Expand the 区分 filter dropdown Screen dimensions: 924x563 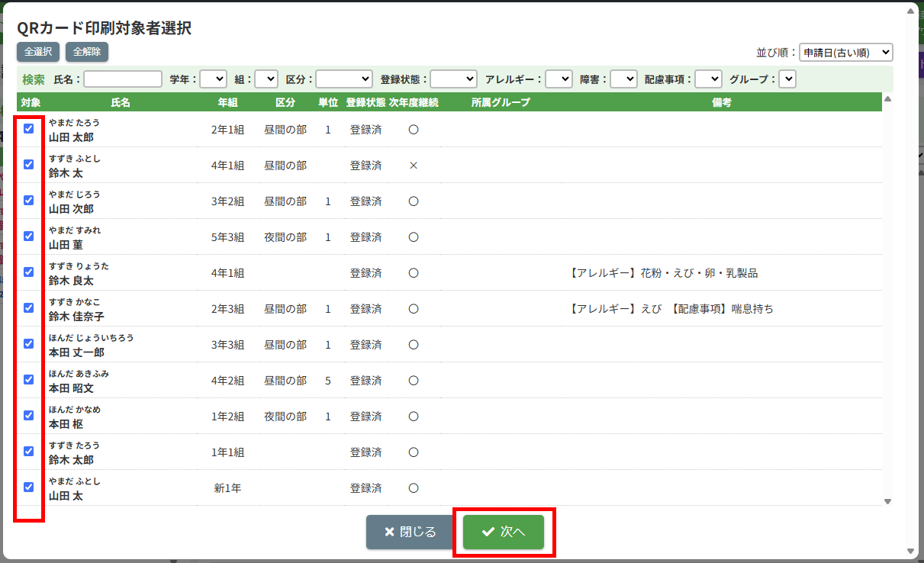343,79
